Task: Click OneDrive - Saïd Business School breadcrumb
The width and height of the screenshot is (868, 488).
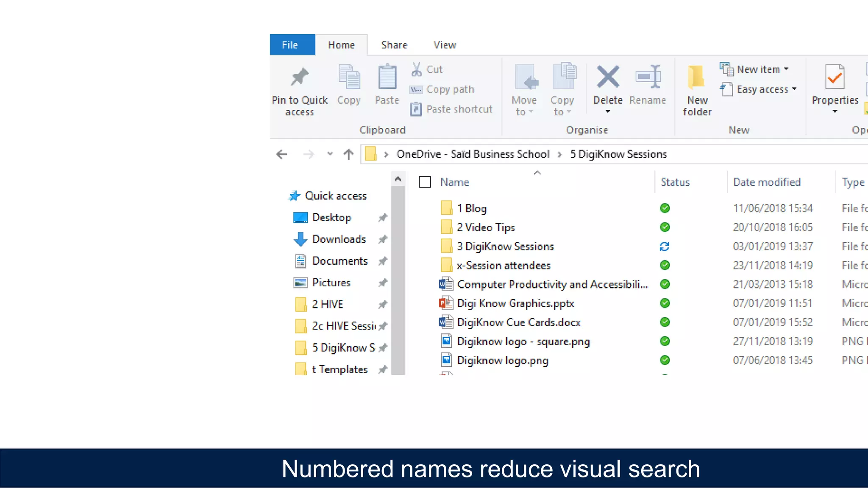Action: tap(473, 154)
